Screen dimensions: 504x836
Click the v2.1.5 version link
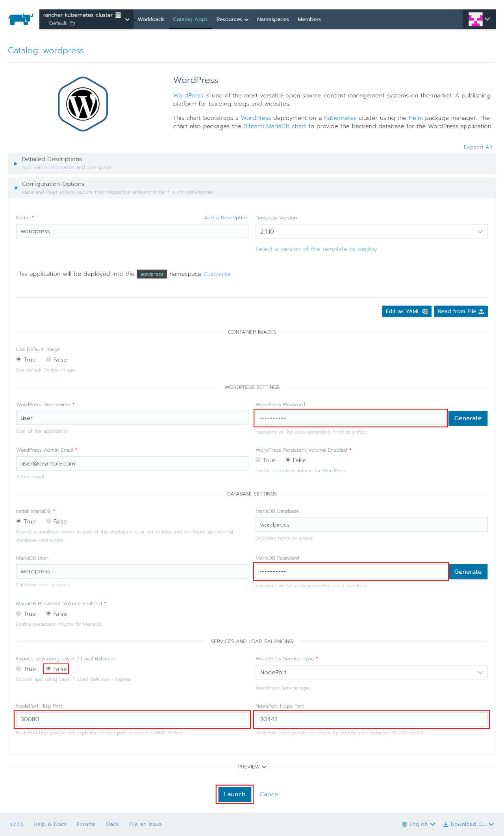click(17, 824)
